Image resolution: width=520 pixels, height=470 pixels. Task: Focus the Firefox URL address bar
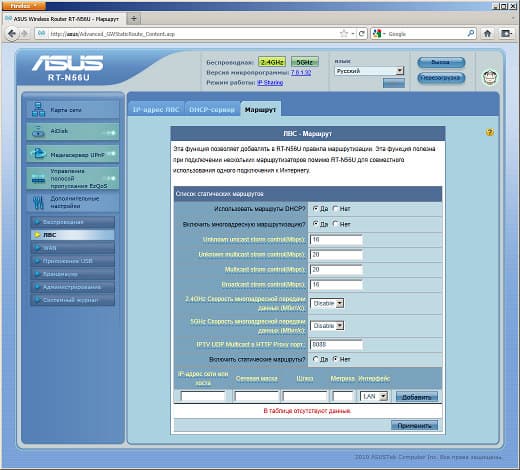(193, 34)
